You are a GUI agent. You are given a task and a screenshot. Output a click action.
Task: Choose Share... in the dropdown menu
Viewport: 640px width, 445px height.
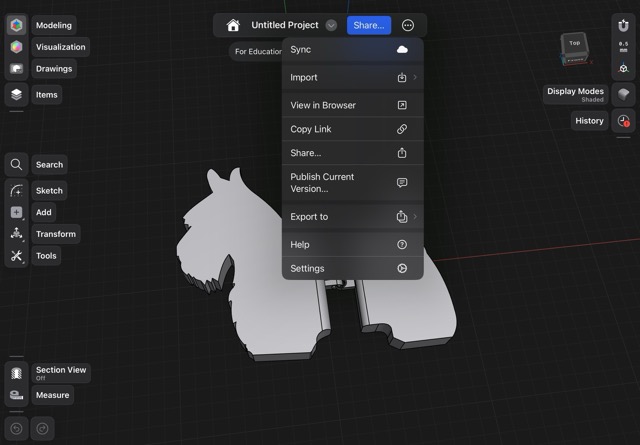pos(353,153)
